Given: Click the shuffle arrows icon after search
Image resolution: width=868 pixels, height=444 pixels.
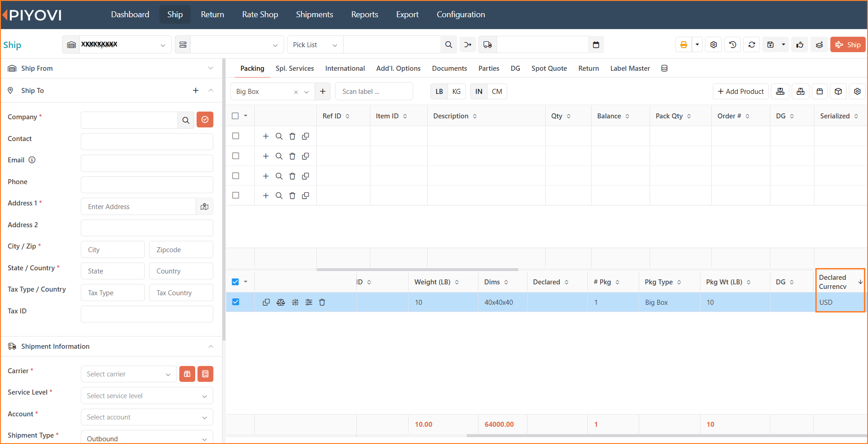Looking at the screenshot, I should 468,44.
